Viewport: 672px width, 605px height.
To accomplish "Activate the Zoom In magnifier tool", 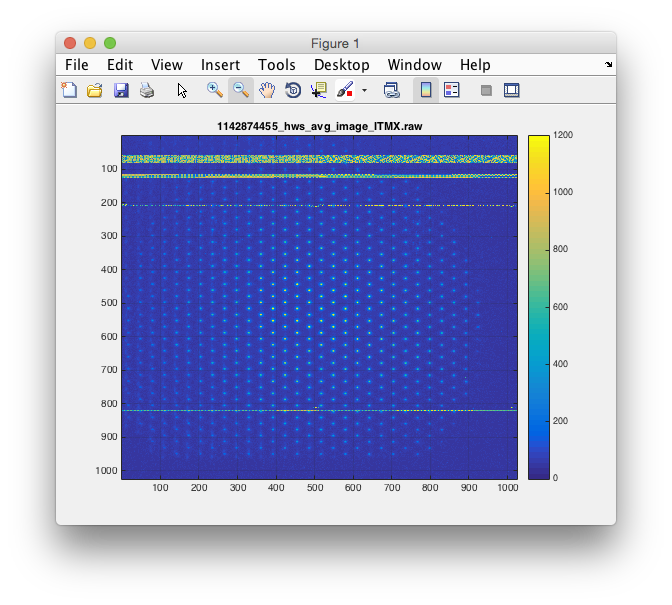I will coord(214,90).
